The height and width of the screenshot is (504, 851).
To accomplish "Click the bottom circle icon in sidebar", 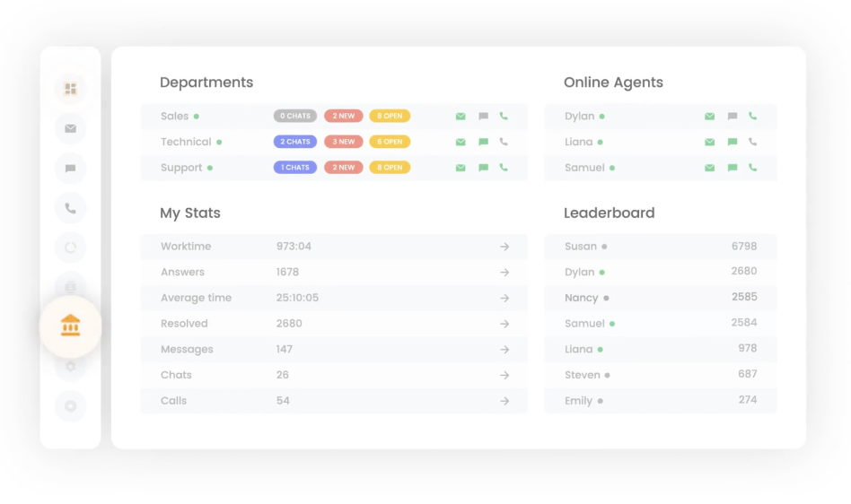I will tap(71, 406).
